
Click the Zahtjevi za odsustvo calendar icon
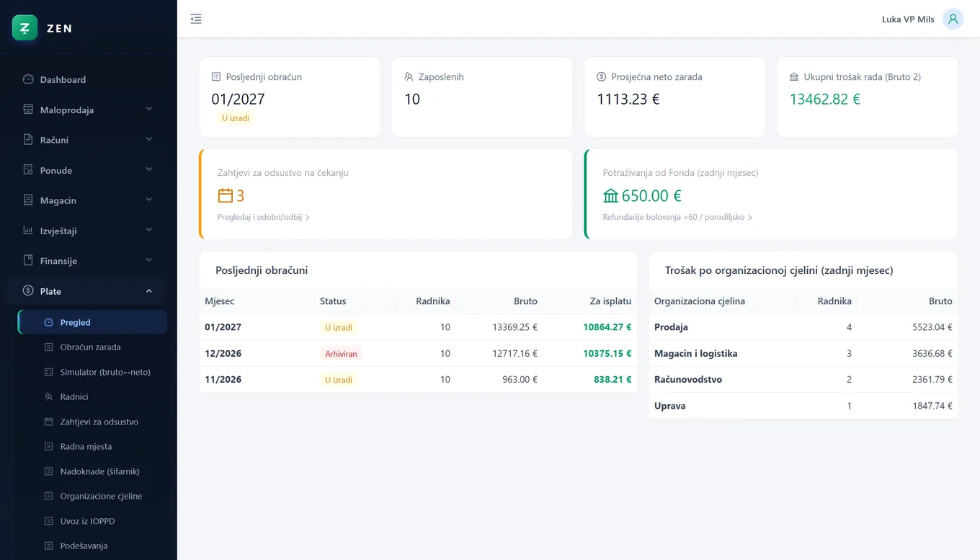coord(49,422)
